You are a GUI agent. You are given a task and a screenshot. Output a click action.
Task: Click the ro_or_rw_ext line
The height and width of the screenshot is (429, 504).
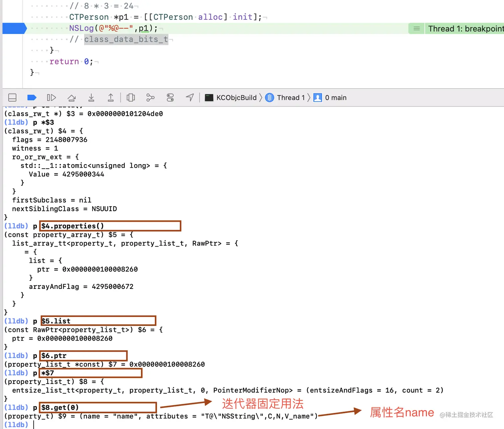click(x=45, y=157)
